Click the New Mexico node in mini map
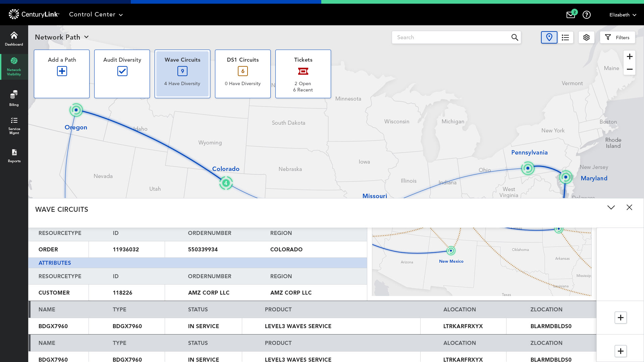 tap(451, 251)
